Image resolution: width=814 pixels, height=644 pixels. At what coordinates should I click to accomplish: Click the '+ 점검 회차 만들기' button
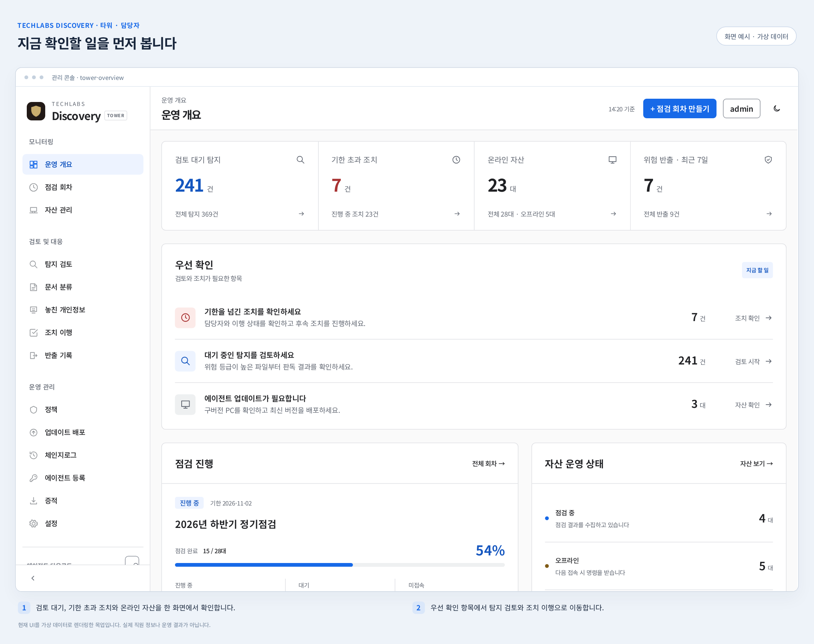point(679,108)
